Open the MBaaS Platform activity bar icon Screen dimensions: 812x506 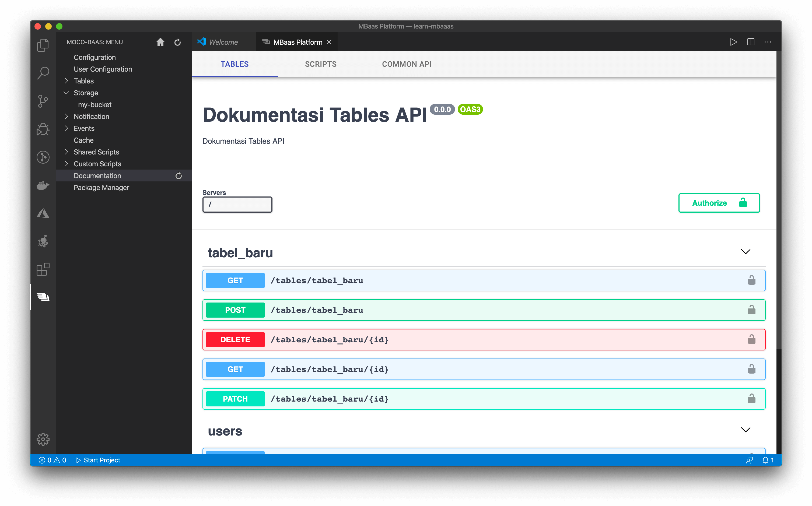[x=43, y=297]
